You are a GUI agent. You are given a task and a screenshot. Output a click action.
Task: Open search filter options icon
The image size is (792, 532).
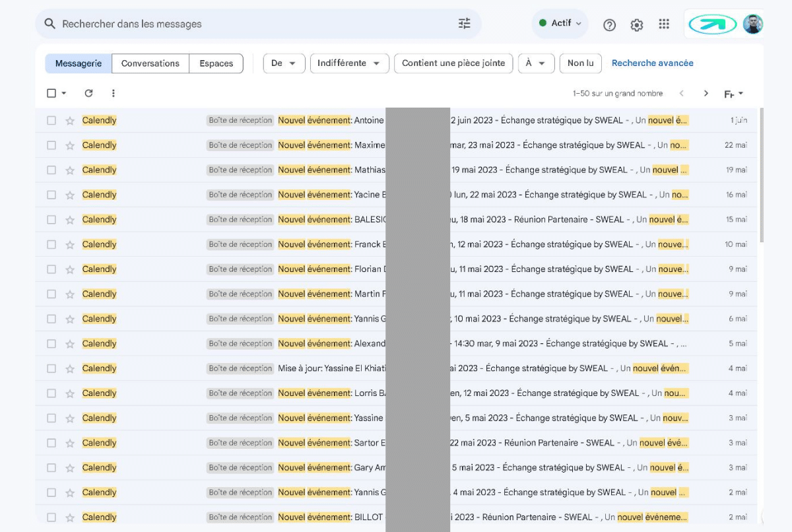point(465,24)
